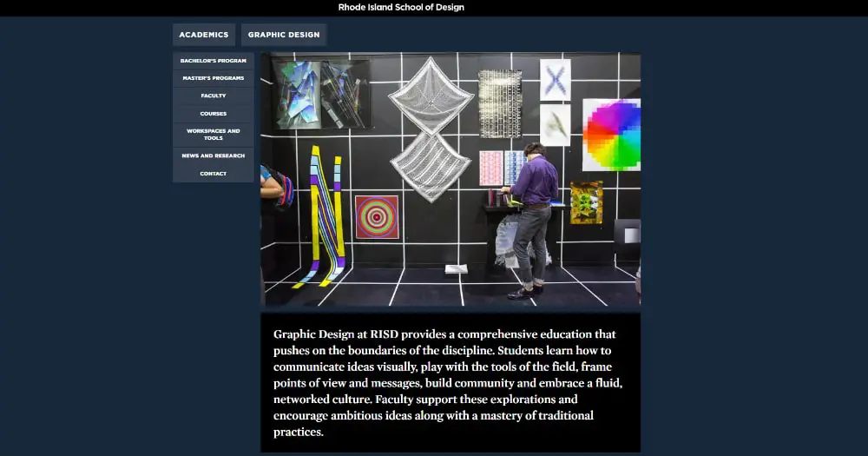Image resolution: width=868 pixels, height=456 pixels.
Task: Go to the Academics section
Action: pos(204,35)
